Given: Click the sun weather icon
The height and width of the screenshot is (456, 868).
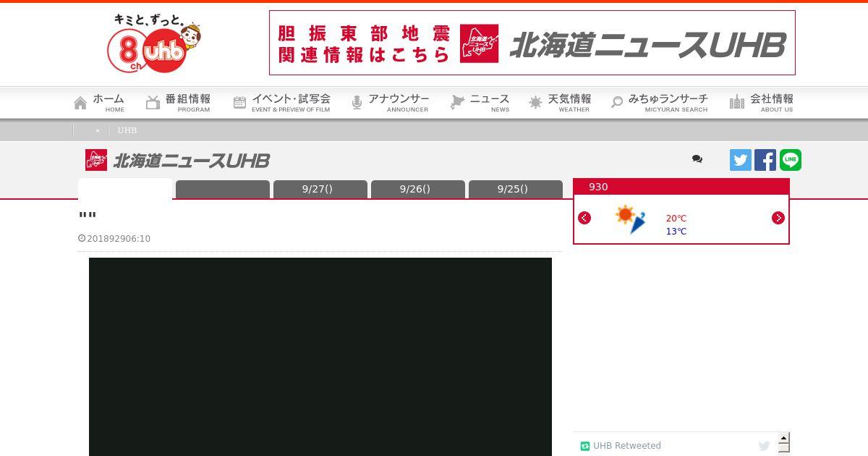Looking at the screenshot, I should 535,103.
